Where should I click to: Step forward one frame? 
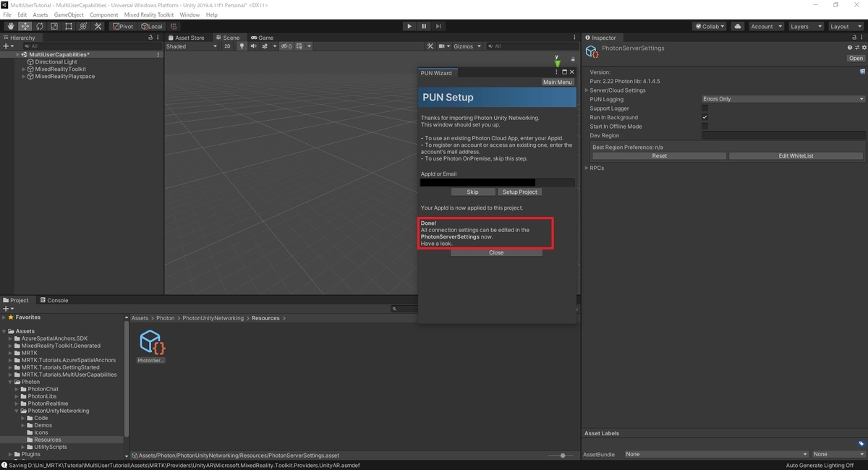(x=438, y=26)
